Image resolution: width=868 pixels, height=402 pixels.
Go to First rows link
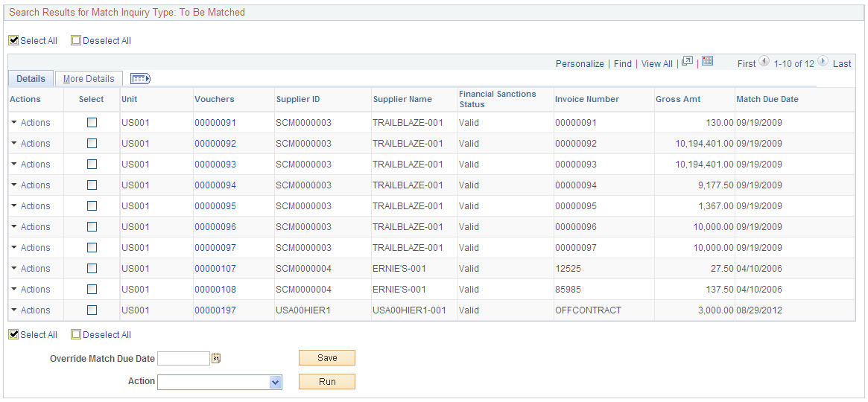pos(747,63)
